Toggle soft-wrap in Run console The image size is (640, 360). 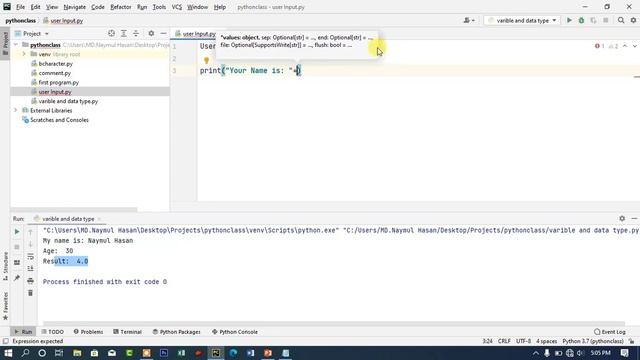(x=30, y=256)
